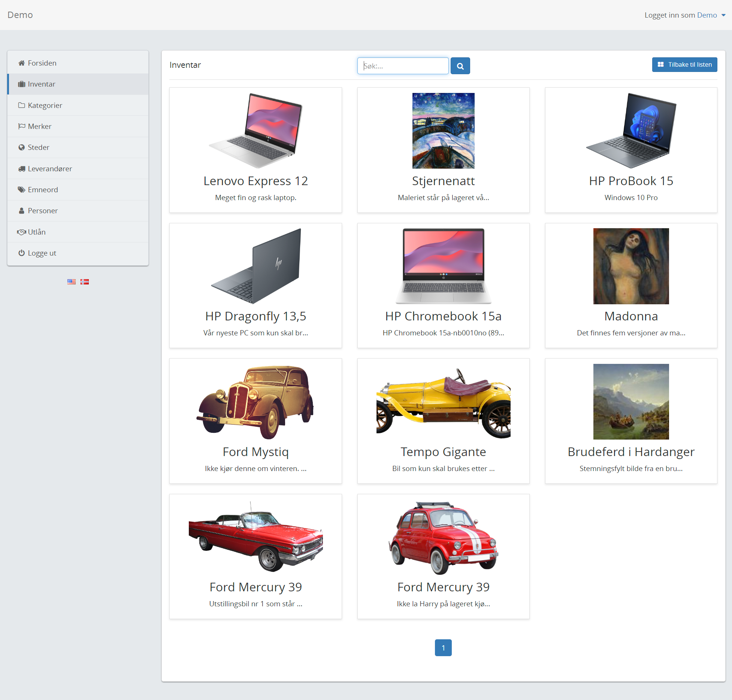Click the flag icon beside Merker
The height and width of the screenshot is (700, 732).
tap(22, 126)
